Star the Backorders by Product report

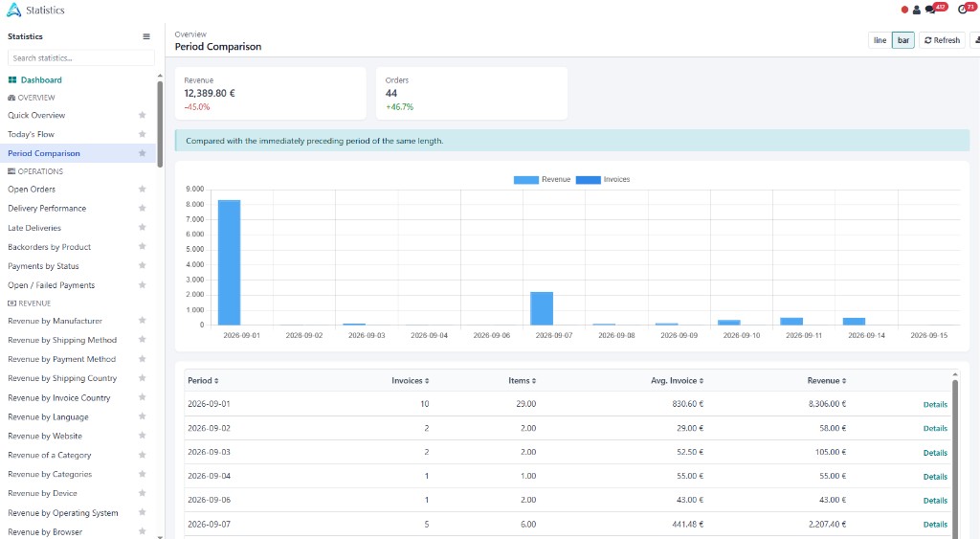(x=142, y=246)
